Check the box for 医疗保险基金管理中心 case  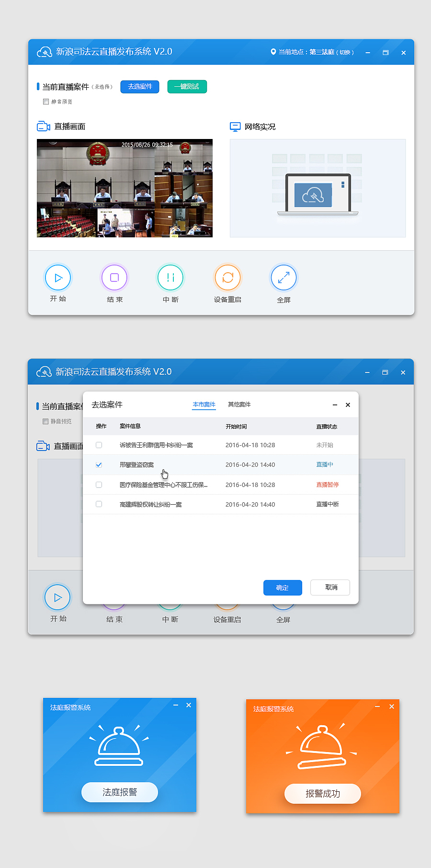99,485
